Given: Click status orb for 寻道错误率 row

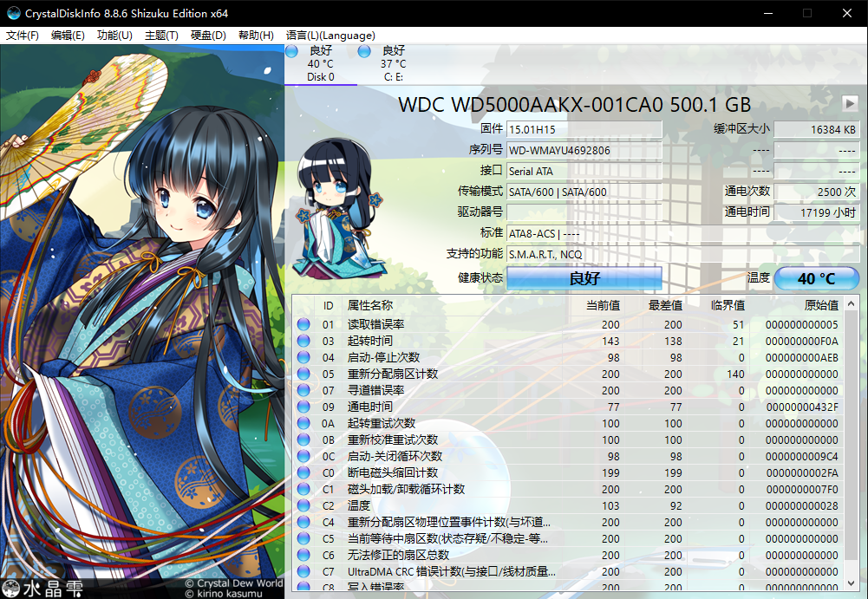Looking at the screenshot, I should (x=303, y=390).
